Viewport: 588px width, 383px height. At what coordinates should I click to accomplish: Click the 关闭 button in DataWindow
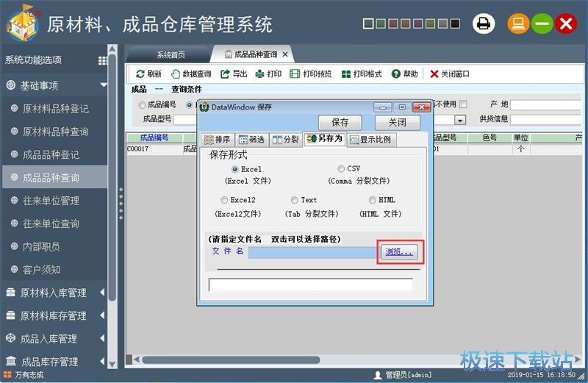click(x=397, y=122)
